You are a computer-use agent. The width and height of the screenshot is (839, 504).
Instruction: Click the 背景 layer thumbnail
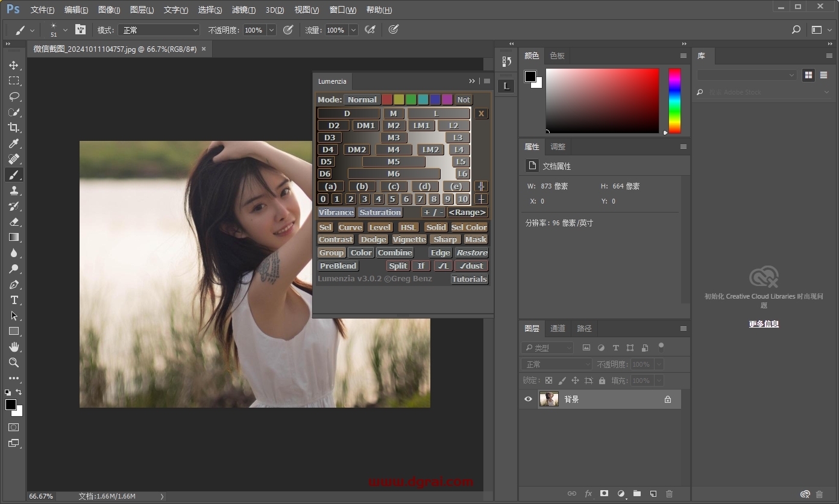[549, 399]
